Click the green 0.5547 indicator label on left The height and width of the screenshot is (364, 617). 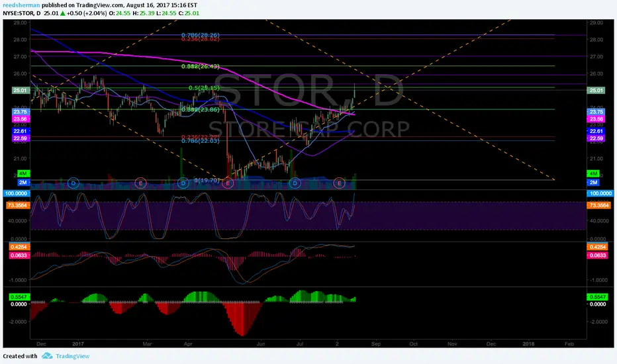click(x=19, y=296)
